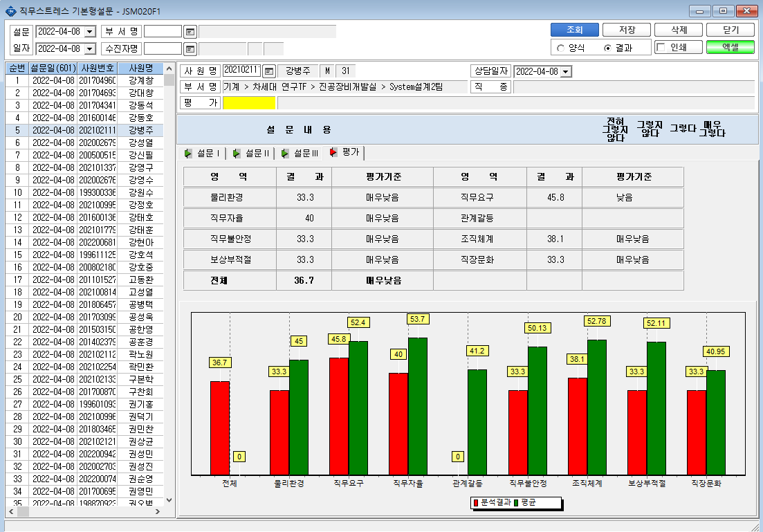This screenshot has width=763, height=532.
Task: Select the 설문 III tab arrow icon
Action: coord(285,154)
